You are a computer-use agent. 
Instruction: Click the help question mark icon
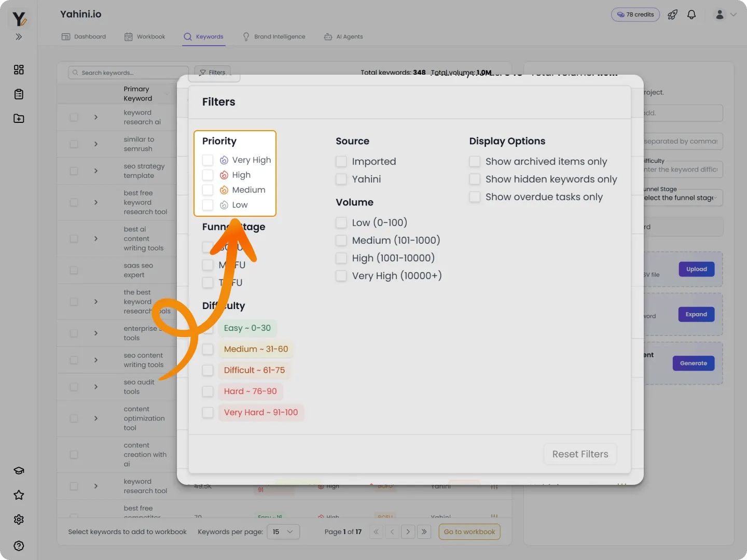tap(19, 545)
